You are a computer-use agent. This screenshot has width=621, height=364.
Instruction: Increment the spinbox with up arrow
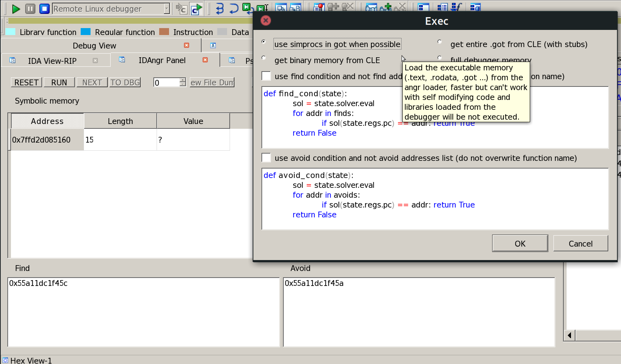point(183,80)
